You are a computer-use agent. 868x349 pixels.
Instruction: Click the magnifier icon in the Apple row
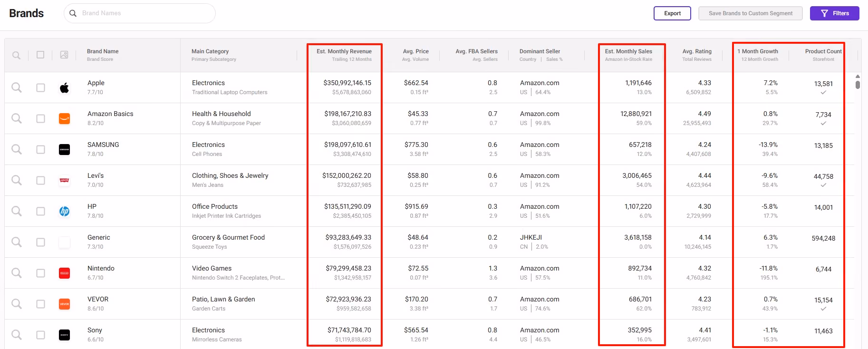[17, 87]
